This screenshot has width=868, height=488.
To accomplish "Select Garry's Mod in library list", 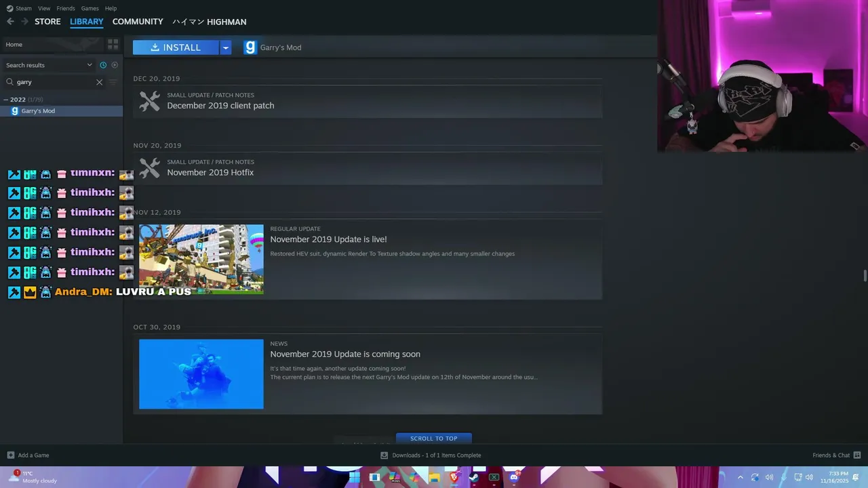I will point(61,111).
